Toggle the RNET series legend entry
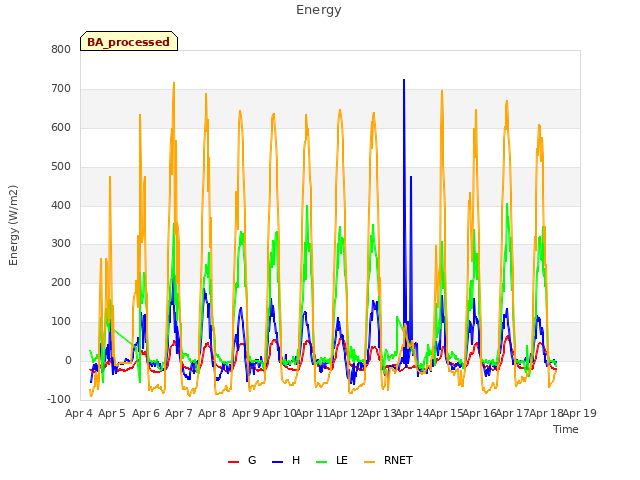This screenshot has width=640, height=480. 388,461
